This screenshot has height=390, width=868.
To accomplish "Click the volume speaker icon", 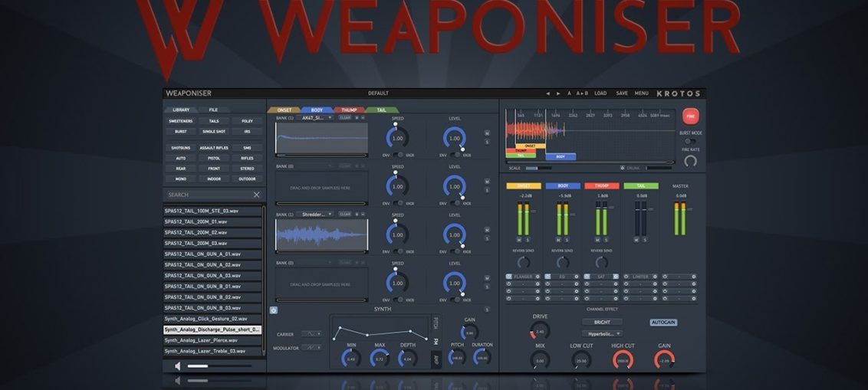I will 178,365.
